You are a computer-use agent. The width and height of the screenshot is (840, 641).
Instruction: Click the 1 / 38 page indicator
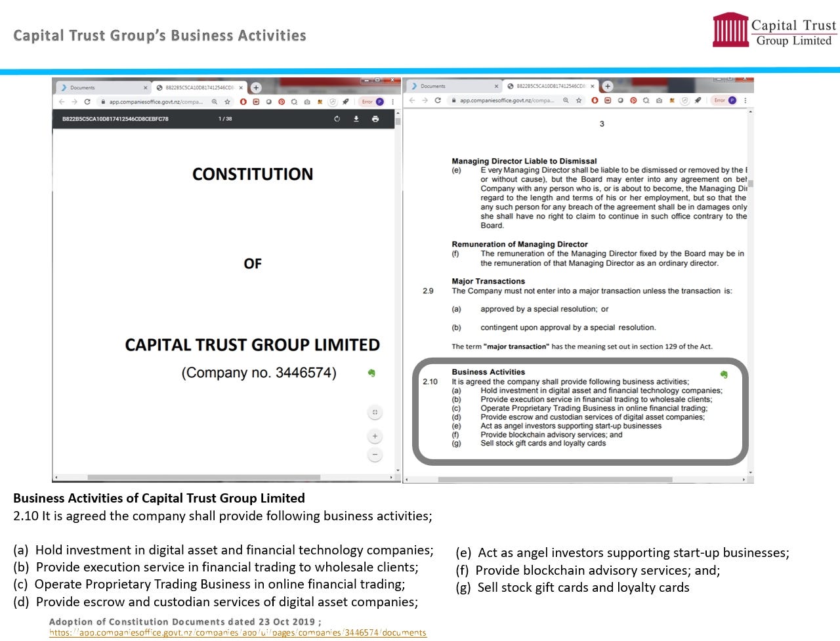pyautogui.click(x=225, y=119)
